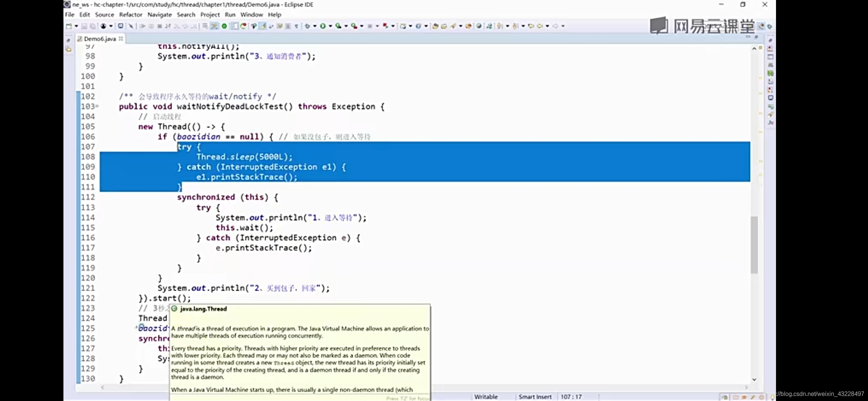Open the Run menu
This screenshot has height=401, width=868.
[230, 14]
